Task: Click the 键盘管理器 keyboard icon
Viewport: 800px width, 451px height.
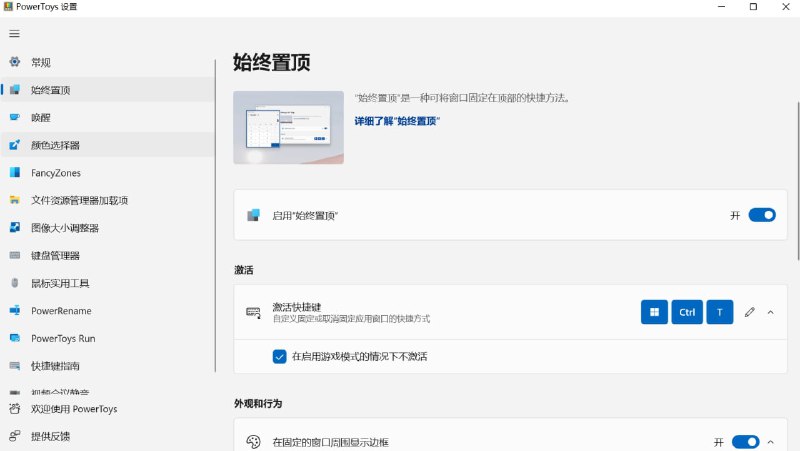Action: pyautogui.click(x=15, y=255)
